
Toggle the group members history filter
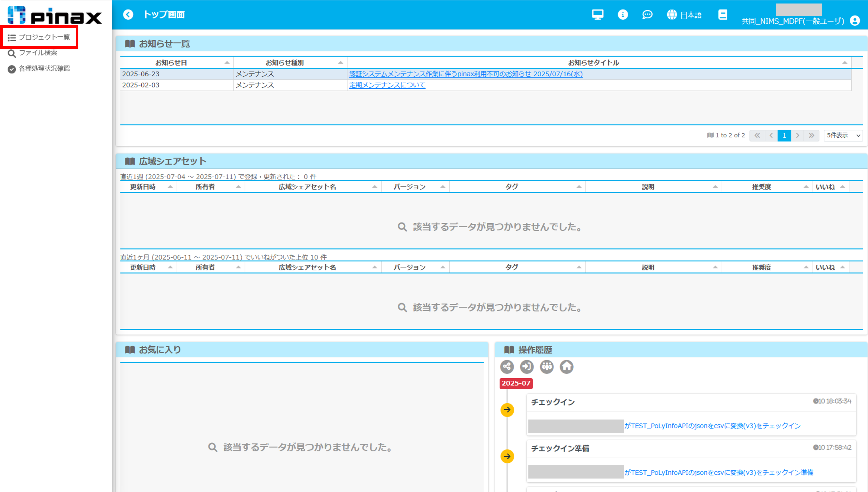pyautogui.click(x=546, y=367)
